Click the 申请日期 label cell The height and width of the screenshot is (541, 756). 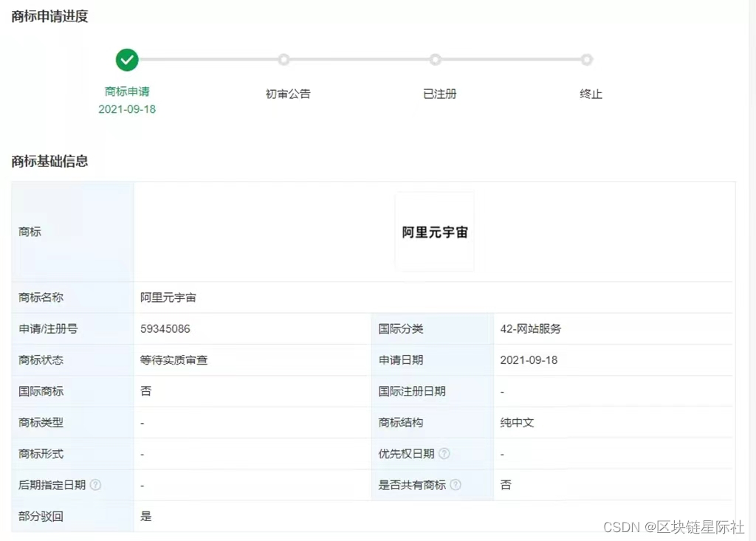click(x=433, y=359)
